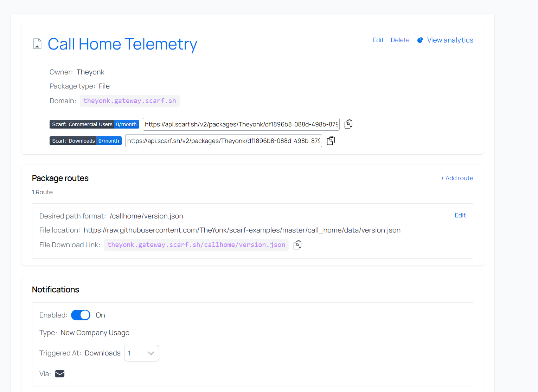Image resolution: width=538 pixels, height=392 pixels.
Task: Click the email envelope notification icon
Action: tap(60, 374)
